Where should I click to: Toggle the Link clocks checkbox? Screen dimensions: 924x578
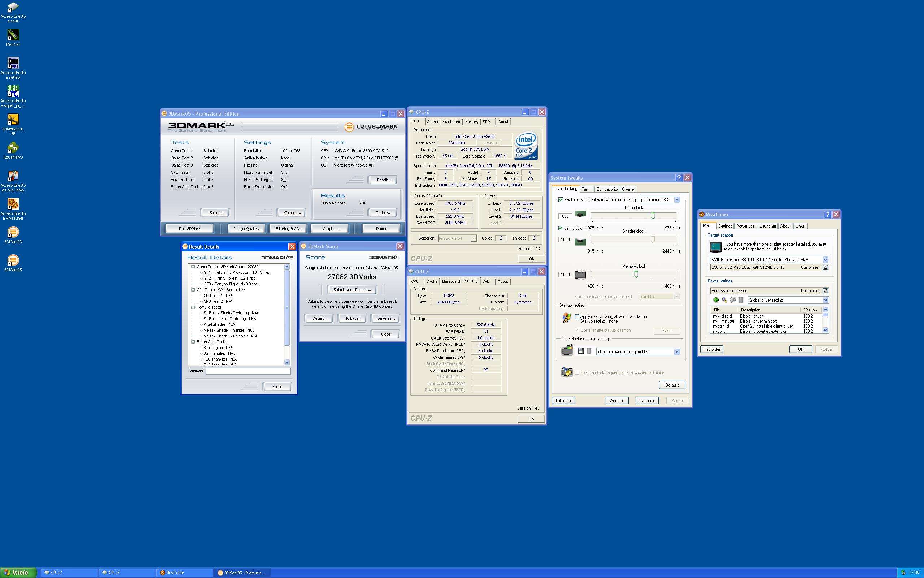pos(561,228)
